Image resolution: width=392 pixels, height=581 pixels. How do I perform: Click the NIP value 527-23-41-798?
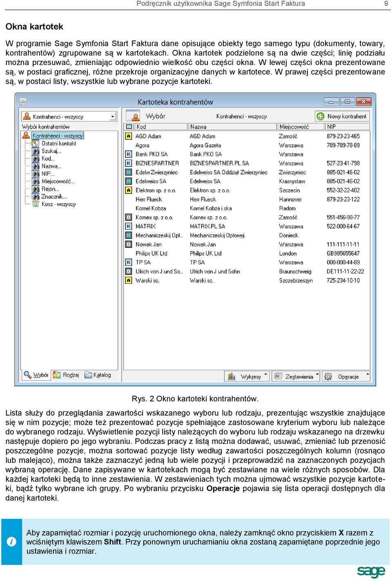tap(343, 163)
